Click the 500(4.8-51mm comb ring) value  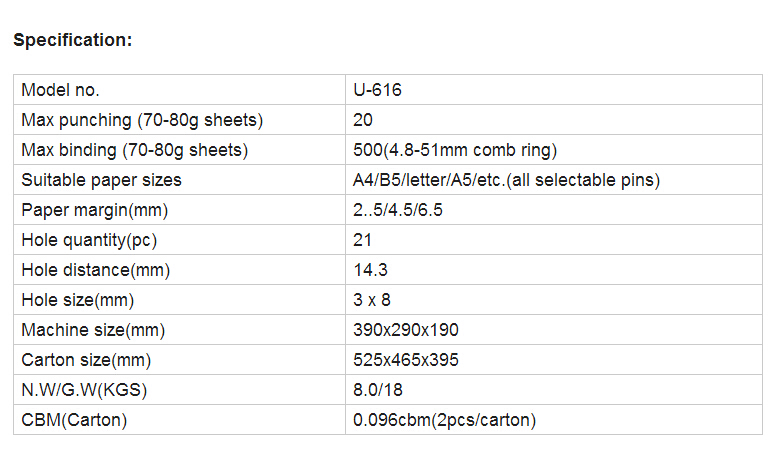pyautogui.click(x=455, y=150)
